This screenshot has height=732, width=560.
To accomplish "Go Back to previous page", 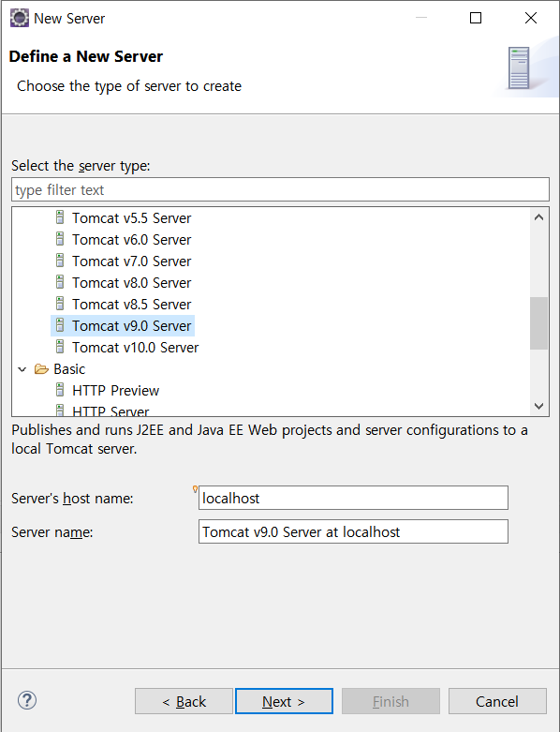I will 184,701.
